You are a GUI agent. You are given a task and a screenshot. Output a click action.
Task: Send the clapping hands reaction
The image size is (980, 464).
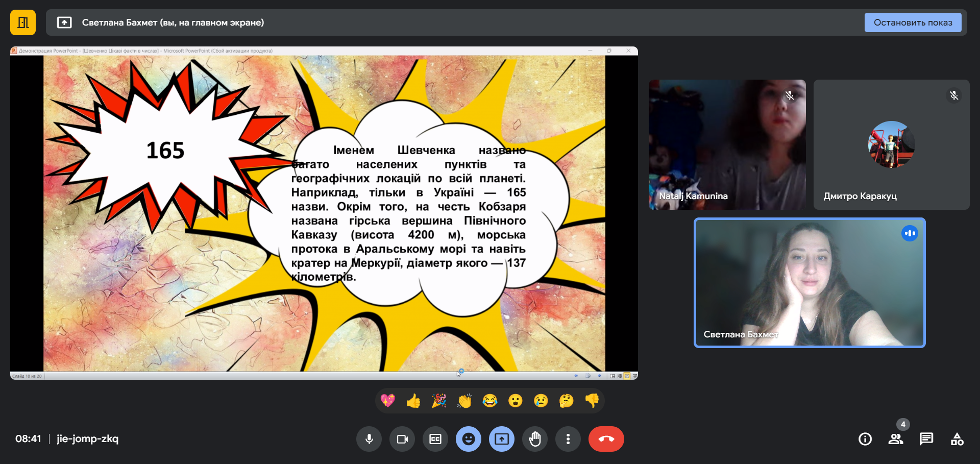coord(464,401)
